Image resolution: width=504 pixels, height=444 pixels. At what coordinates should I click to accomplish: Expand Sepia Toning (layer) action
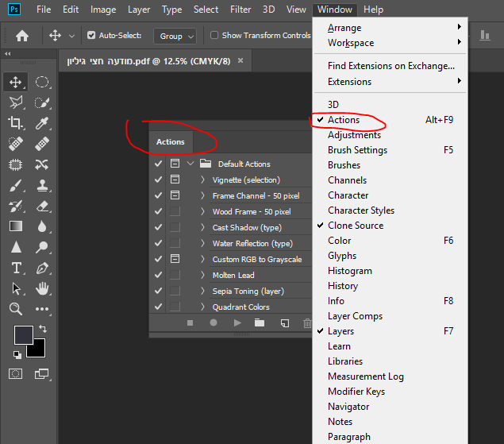202,291
